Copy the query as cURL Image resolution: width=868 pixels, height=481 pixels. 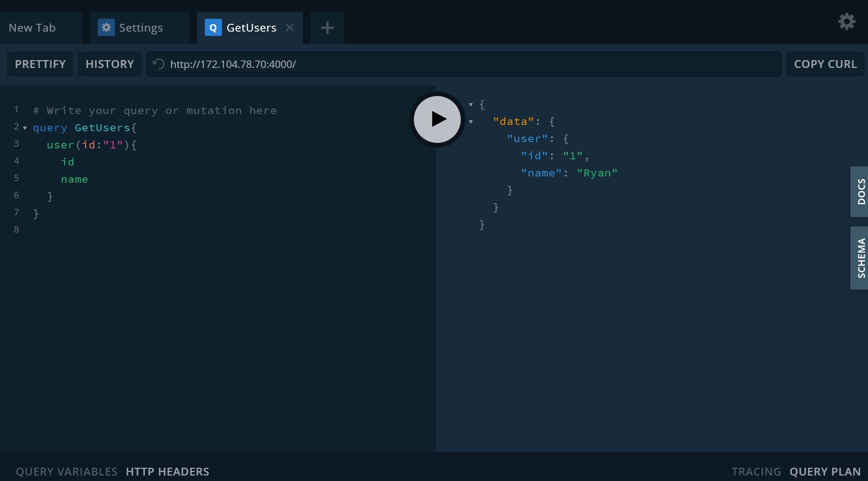pos(825,64)
